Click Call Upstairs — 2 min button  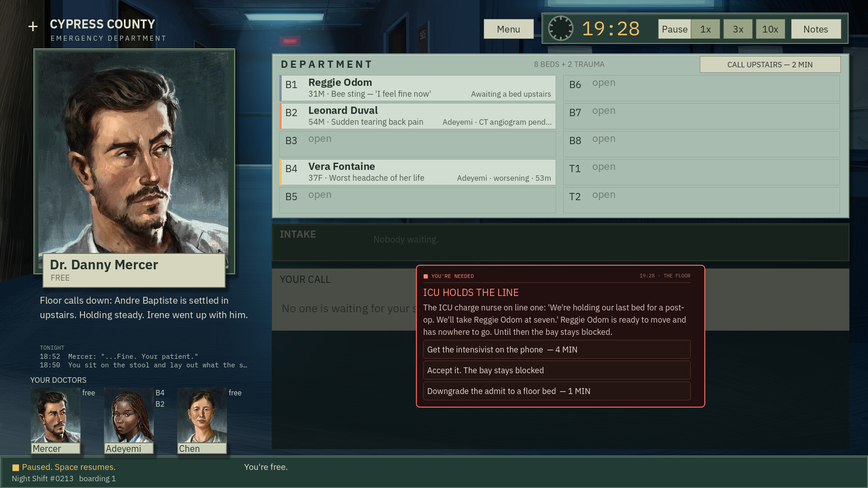pos(770,65)
